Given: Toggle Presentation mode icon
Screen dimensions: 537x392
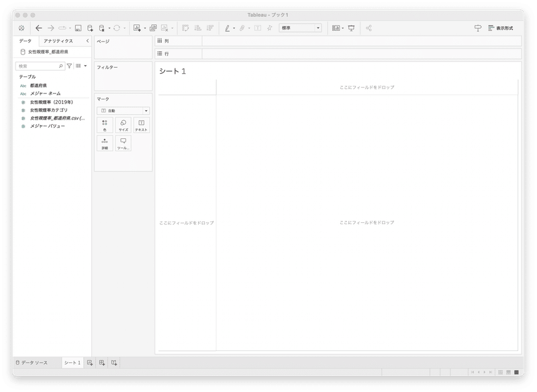Looking at the screenshot, I should pos(351,28).
